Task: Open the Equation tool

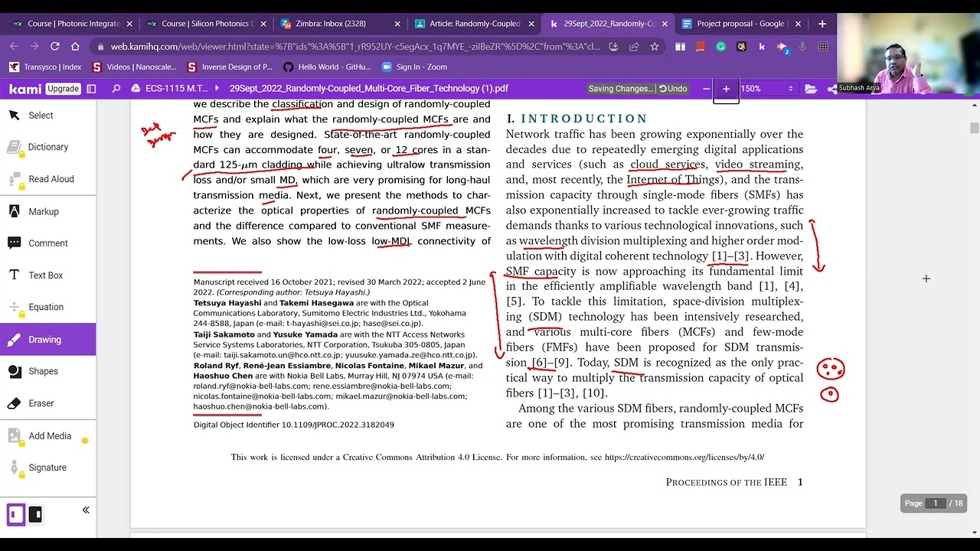Action: point(47,307)
